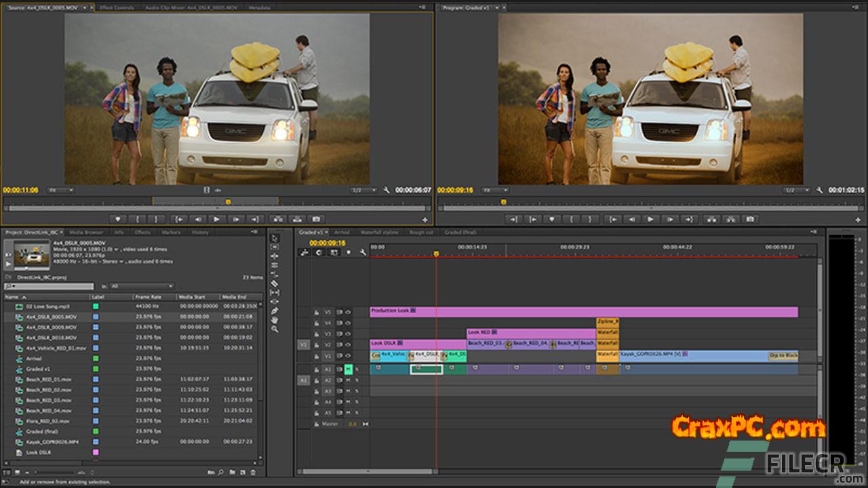Choose the Selection arrow tool
The width and height of the screenshot is (868, 488).
(x=275, y=238)
